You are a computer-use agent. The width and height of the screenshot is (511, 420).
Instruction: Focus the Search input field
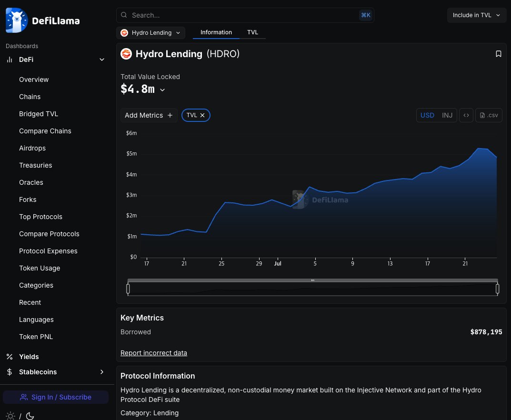point(245,15)
